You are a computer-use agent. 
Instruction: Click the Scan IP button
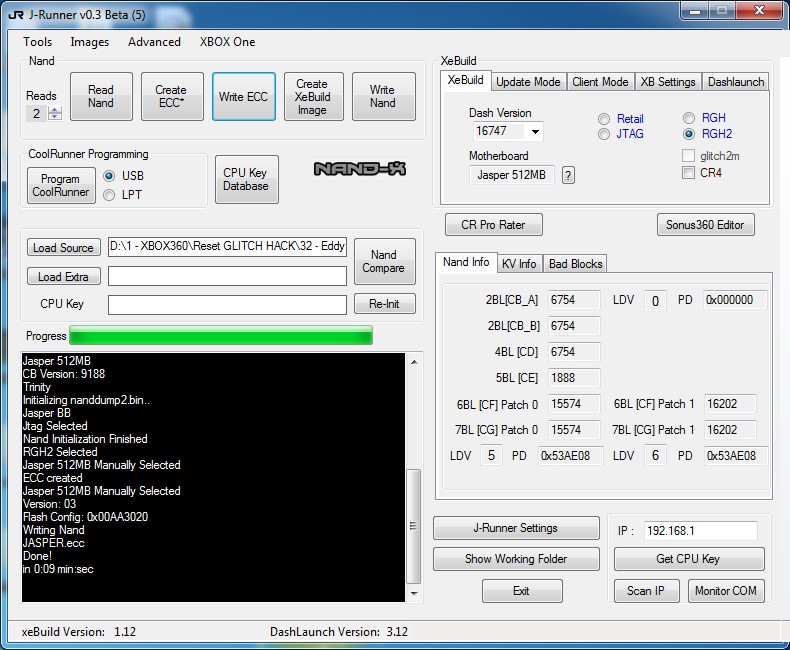(646, 591)
